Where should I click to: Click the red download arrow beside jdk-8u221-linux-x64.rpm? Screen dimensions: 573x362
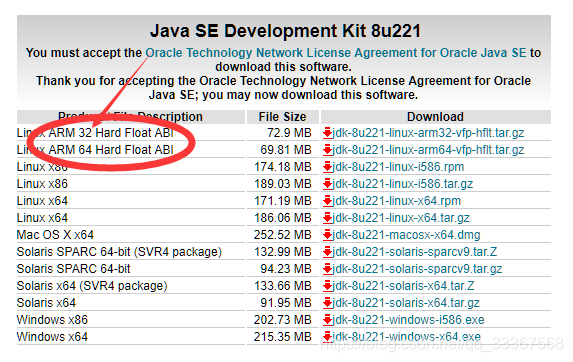[327, 201]
